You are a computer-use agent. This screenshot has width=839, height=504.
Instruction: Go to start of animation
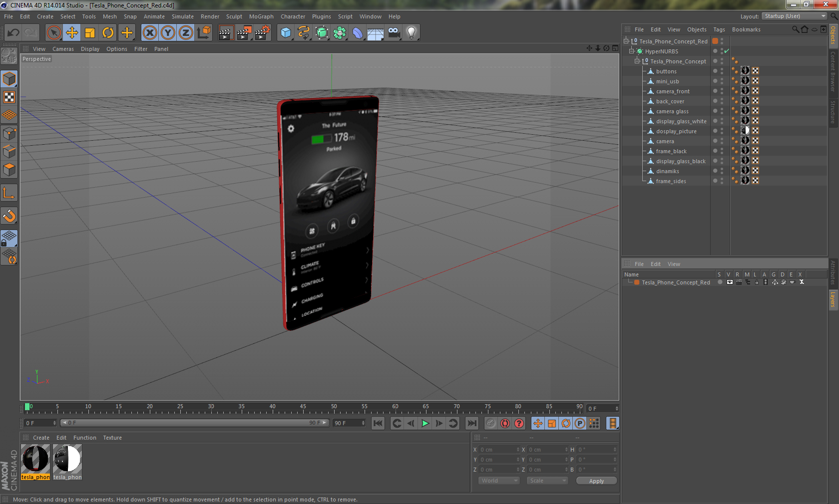point(378,424)
